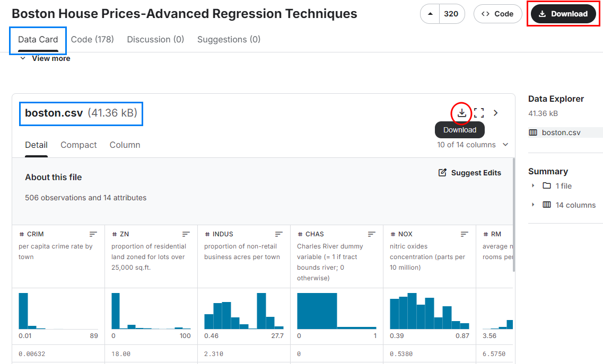Click sort icon in ZN column
This screenshot has width=603, height=364.
[186, 234]
